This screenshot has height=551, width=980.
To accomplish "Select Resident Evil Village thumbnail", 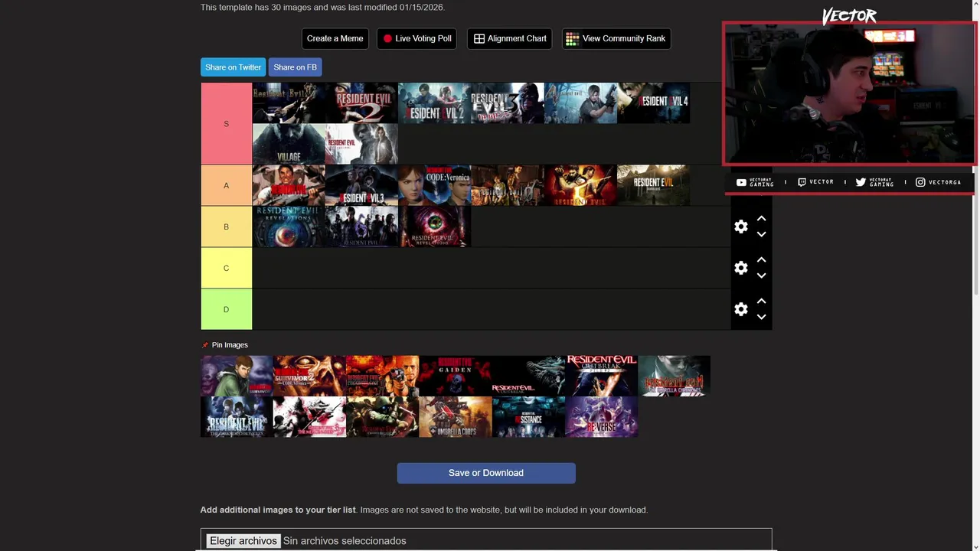I will [289, 144].
